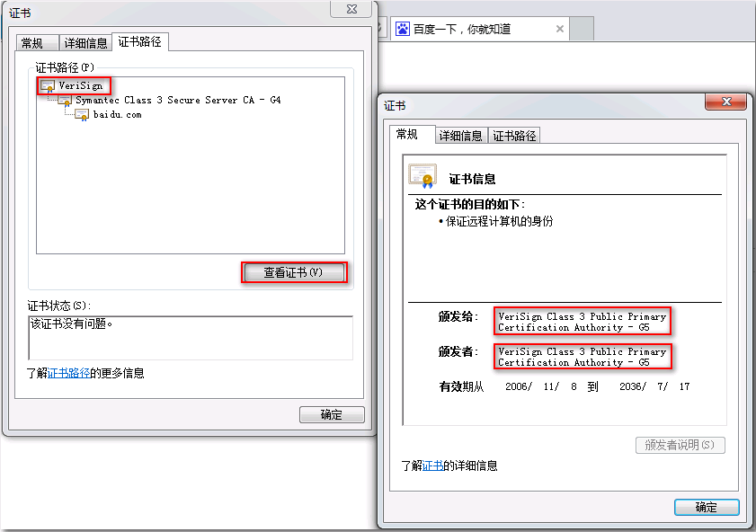The image size is (756, 532).
Task: Click the 2036/7/17 expiry date
Action: [x=654, y=386]
